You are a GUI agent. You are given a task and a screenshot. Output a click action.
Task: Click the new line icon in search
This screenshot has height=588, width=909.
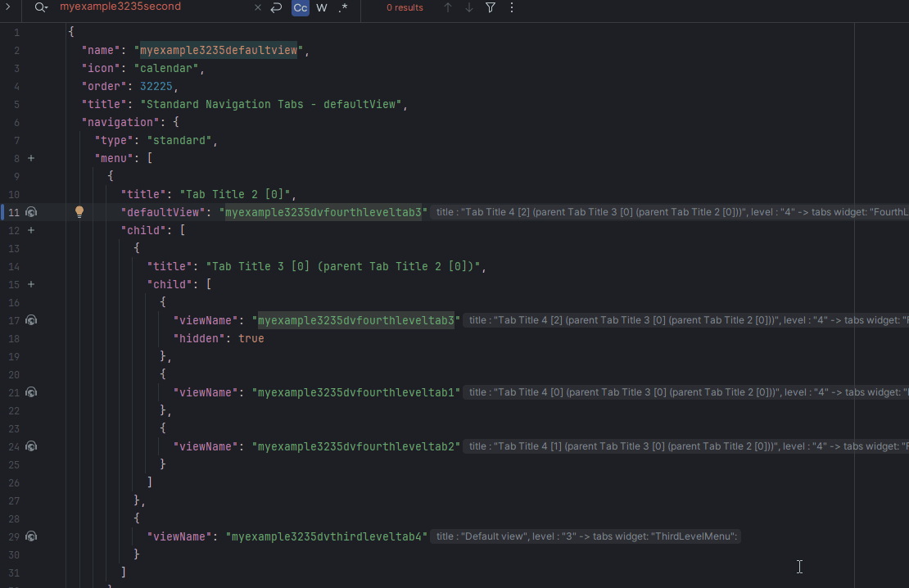pyautogui.click(x=277, y=7)
